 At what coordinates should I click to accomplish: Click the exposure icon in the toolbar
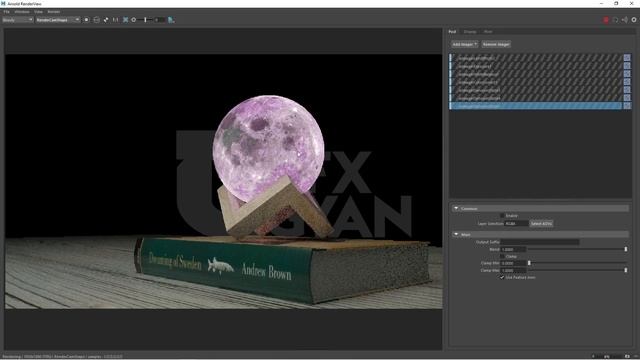[133, 20]
